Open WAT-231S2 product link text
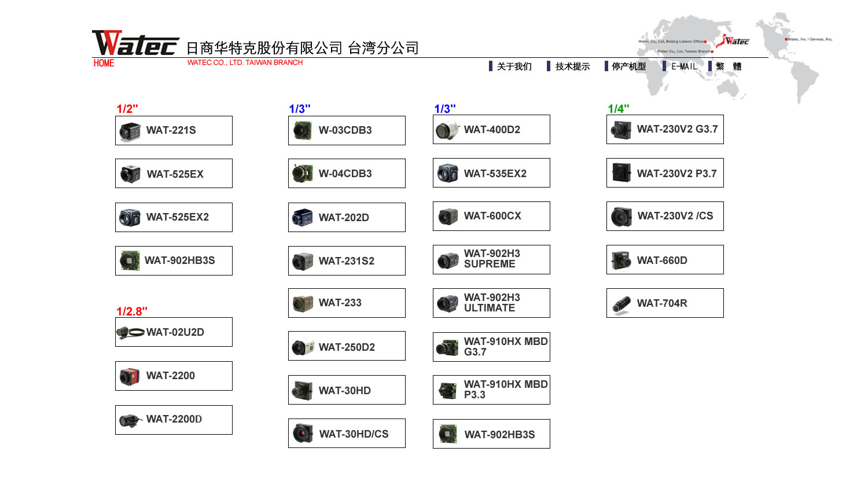 (347, 261)
